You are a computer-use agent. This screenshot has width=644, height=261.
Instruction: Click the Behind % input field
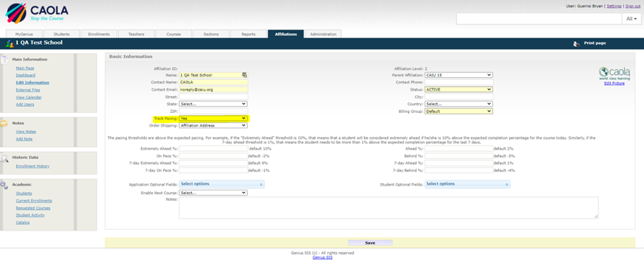(x=459, y=156)
